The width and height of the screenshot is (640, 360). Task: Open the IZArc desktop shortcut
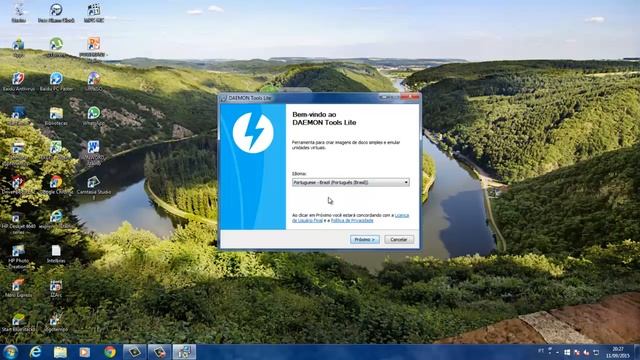[56, 288]
